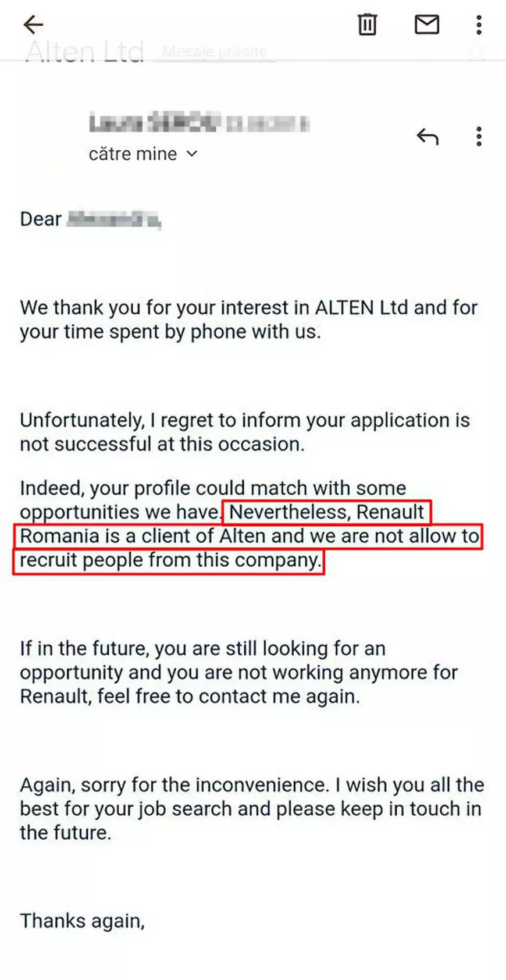Delete this email using the trash icon

[368, 24]
